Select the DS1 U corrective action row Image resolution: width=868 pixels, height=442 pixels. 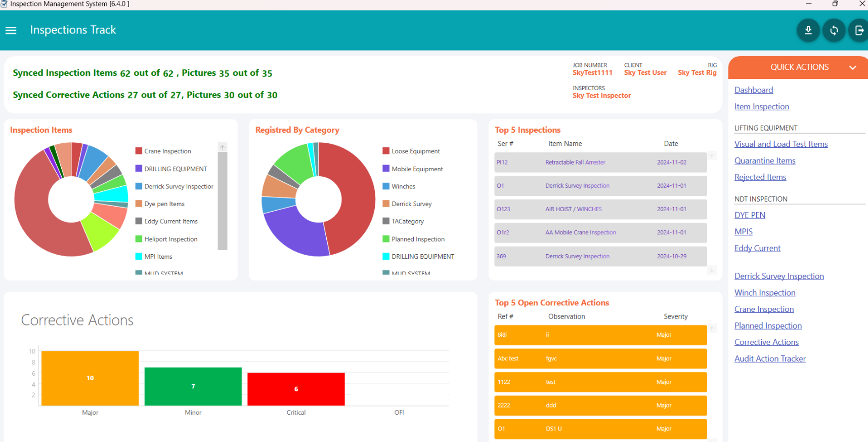coord(600,429)
